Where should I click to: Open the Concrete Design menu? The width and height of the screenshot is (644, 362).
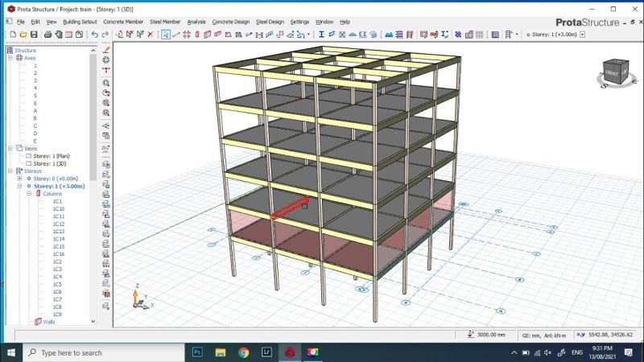[x=231, y=21]
